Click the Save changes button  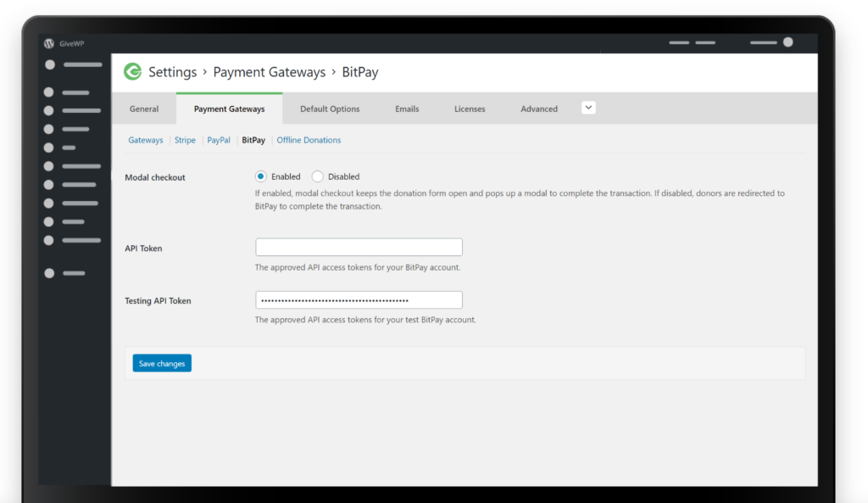click(162, 363)
